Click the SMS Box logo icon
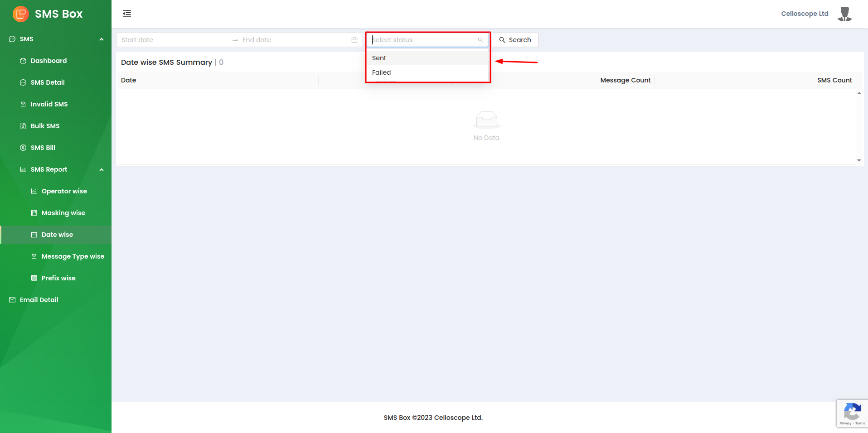The image size is (868, 433). 21,14
